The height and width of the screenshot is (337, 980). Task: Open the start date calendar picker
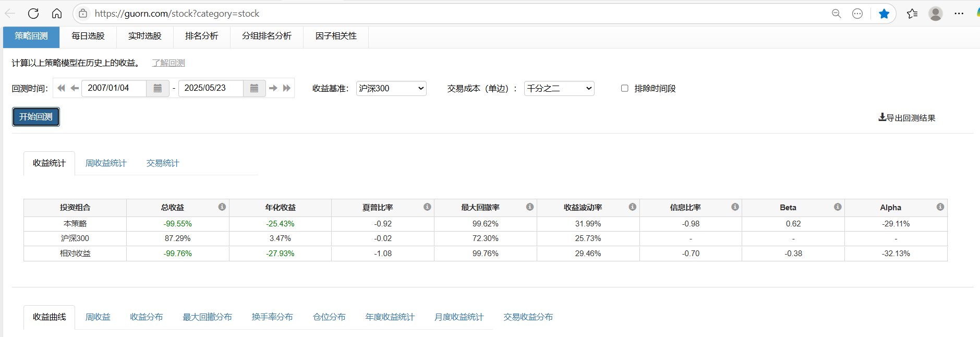pos(158,88)
